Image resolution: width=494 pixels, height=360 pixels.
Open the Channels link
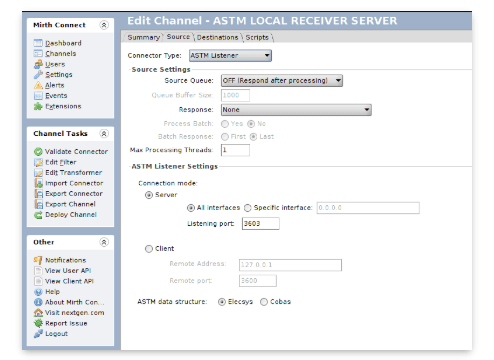(61, 53)
